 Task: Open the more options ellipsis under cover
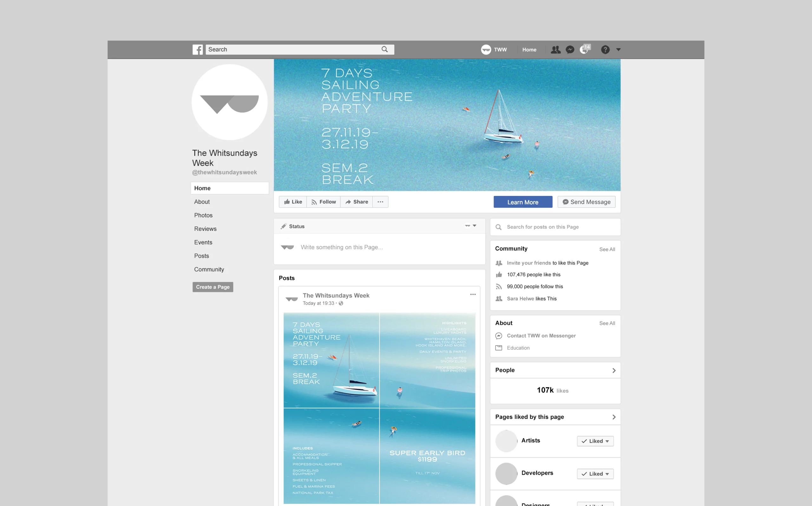coord(380,202)
